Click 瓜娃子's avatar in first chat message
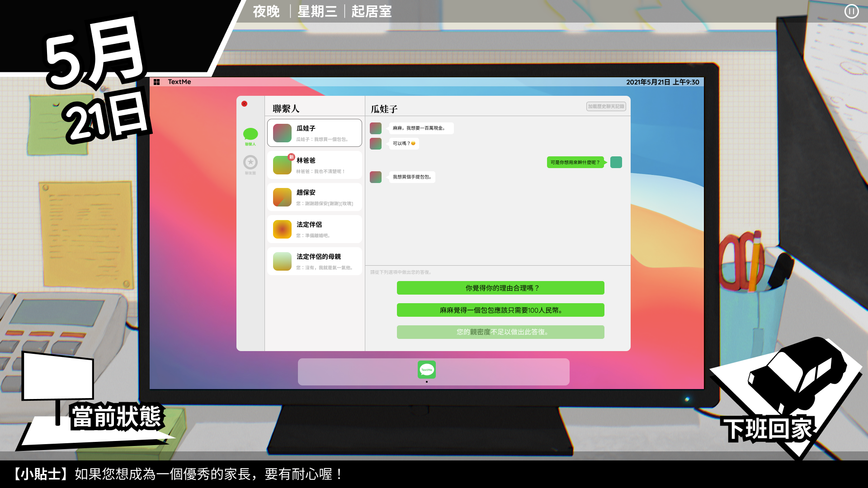This screenshot has width=868, height=488. click(376, 128)
